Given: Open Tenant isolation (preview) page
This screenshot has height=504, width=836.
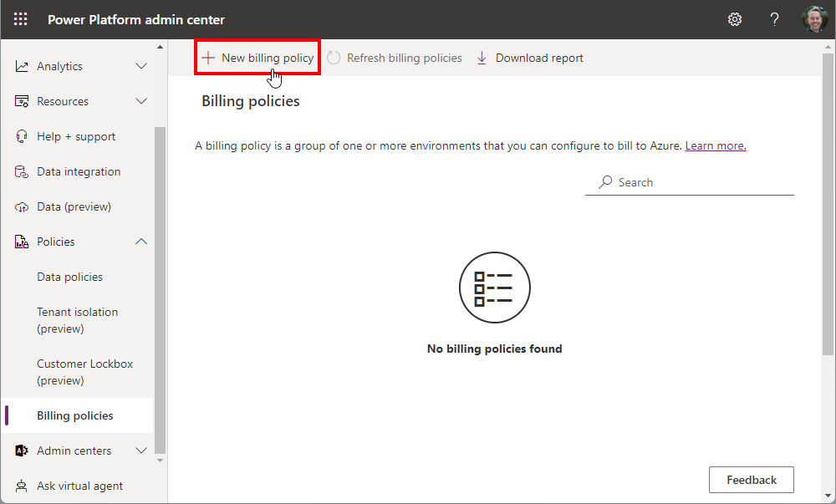Looking at the screenshot, I should click(77, 320).
